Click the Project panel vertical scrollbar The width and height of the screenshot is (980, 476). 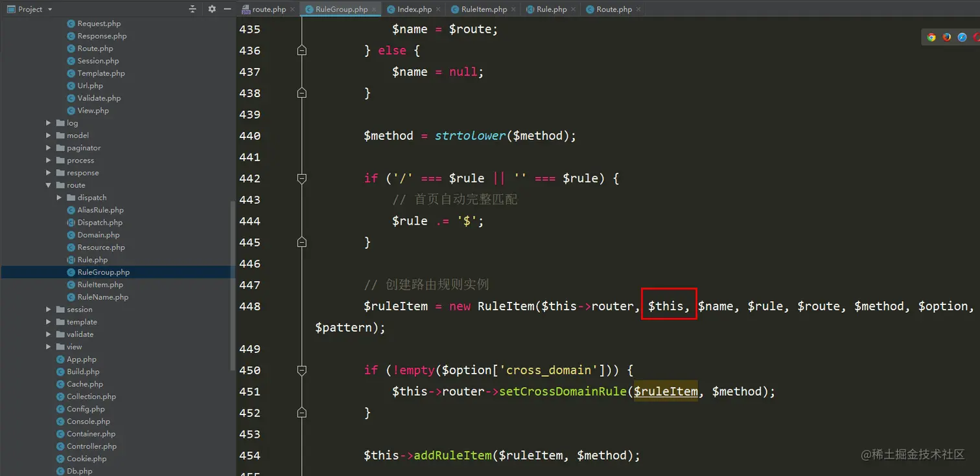coord(233,285)
